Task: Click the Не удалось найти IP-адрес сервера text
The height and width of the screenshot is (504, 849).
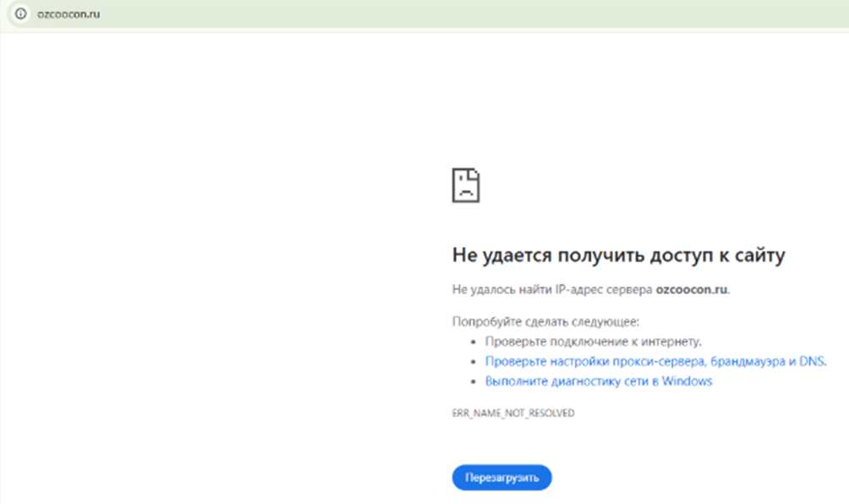Action: [x=552, y=289]
